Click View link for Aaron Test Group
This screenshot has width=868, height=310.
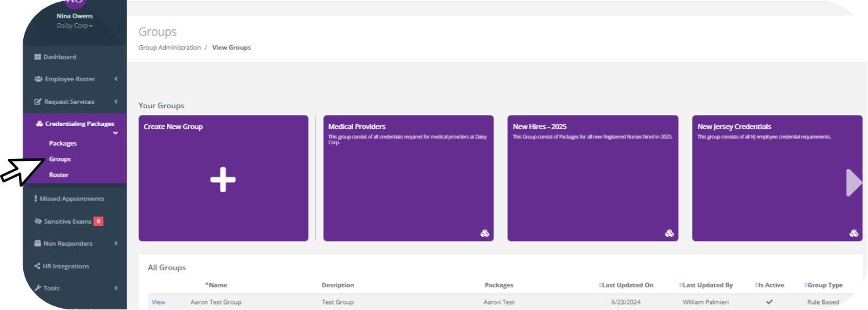tap(159, 302)
